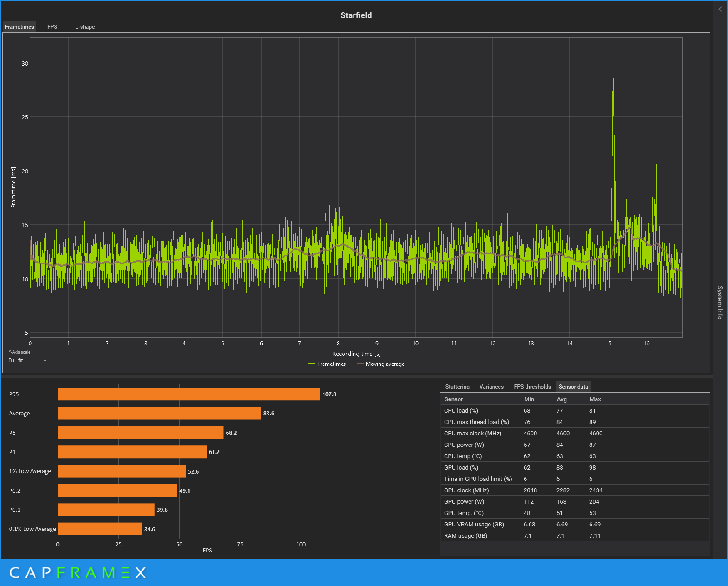Open the FPS thresholds tab
The height and width of the screenshot is (586, 728).
click(532, 387)
